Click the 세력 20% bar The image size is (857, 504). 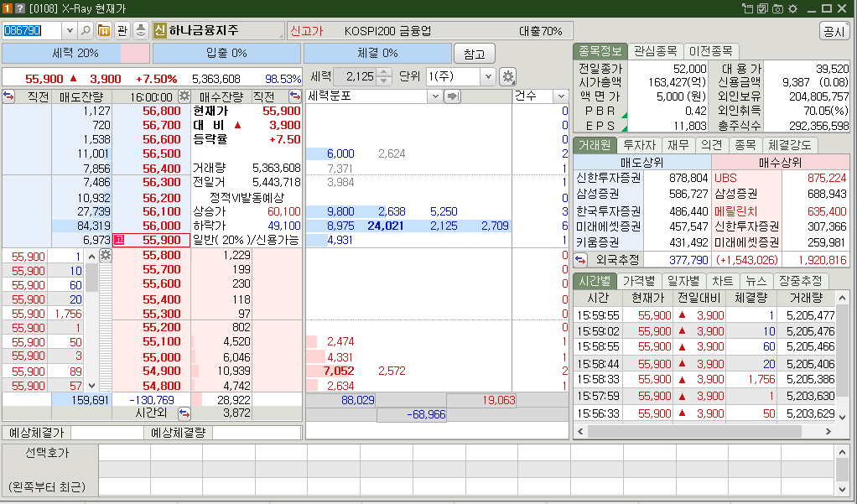click(75, 53)
